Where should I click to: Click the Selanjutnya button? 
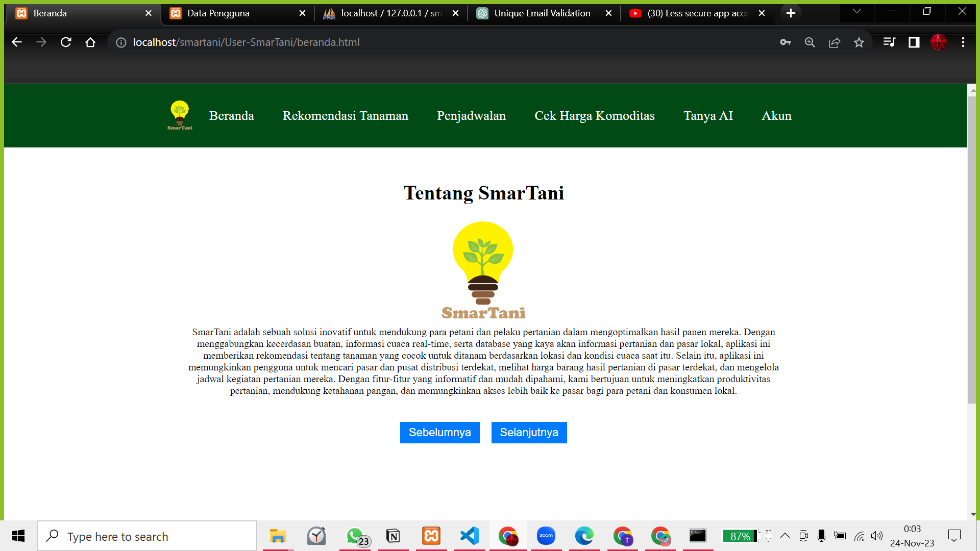click(x=529, y=433)
